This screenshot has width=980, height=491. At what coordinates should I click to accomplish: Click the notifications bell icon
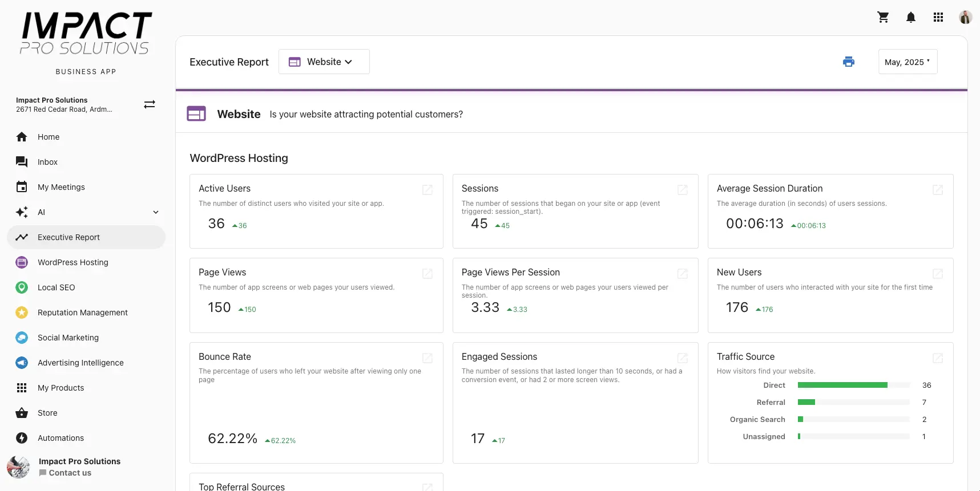coord(911,18)
